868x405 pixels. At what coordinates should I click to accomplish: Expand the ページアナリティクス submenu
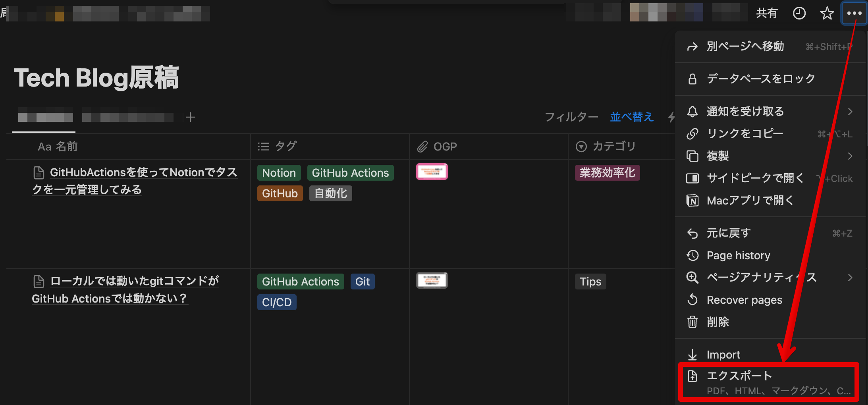point(850,278)
